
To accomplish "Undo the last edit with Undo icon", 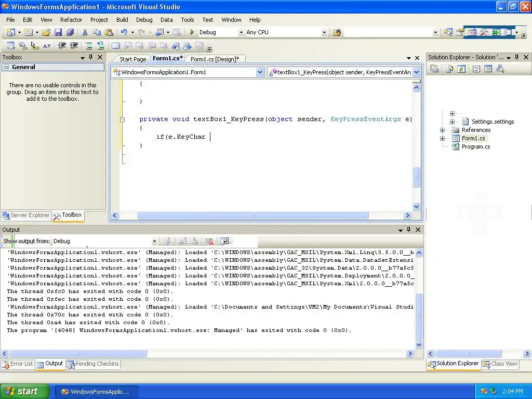I will [124, 32].
